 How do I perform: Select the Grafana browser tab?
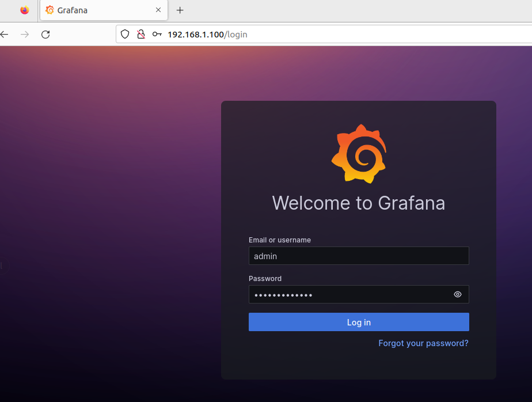(x=98, y=10)
